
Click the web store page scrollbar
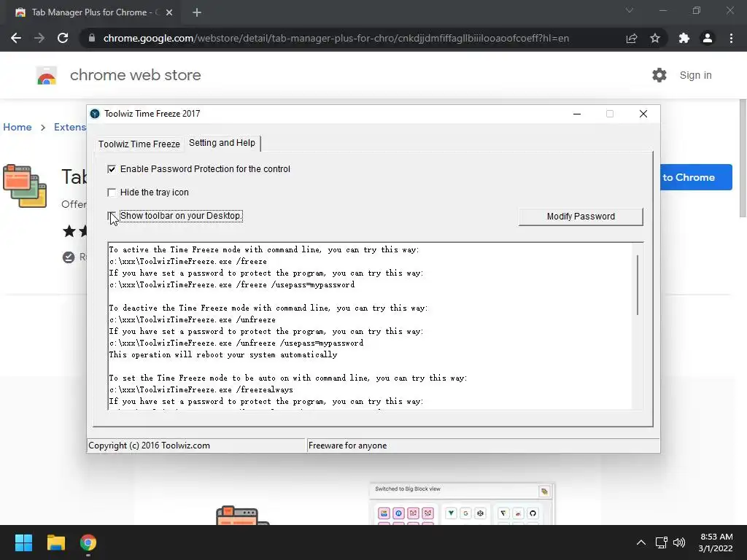tap(743, 158)
